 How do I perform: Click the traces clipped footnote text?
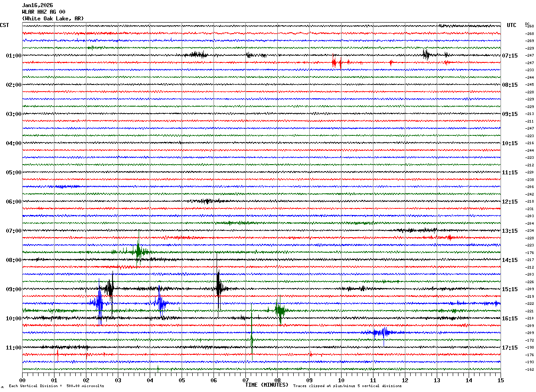point(347,386)
